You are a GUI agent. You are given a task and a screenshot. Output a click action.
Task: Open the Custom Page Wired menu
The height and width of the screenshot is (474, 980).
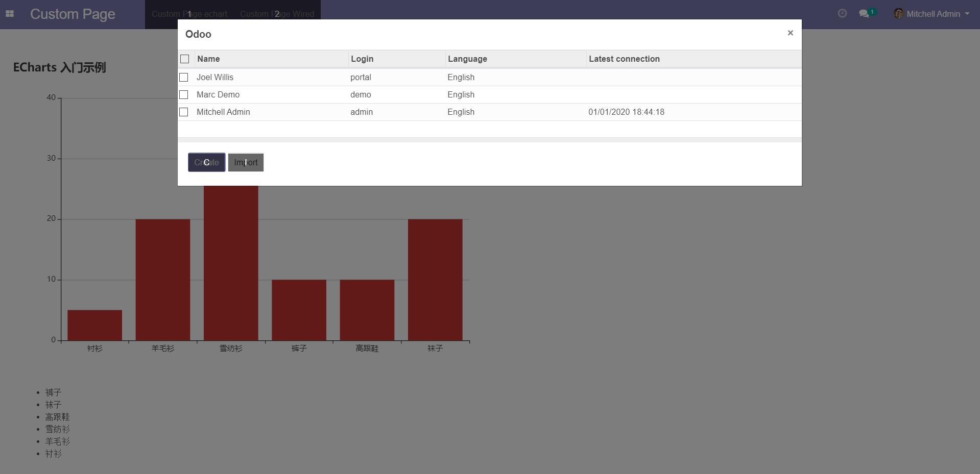277,14
